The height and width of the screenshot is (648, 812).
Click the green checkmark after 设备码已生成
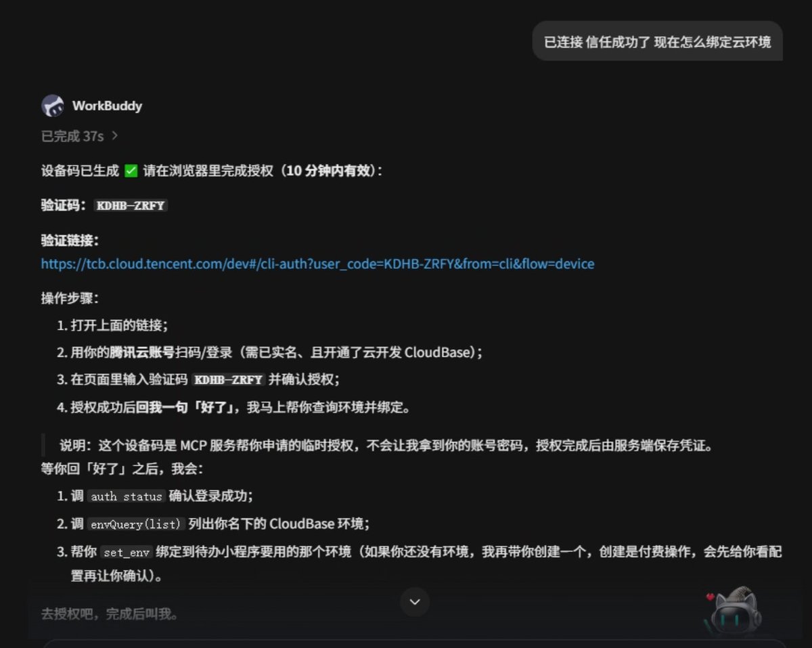131,170
